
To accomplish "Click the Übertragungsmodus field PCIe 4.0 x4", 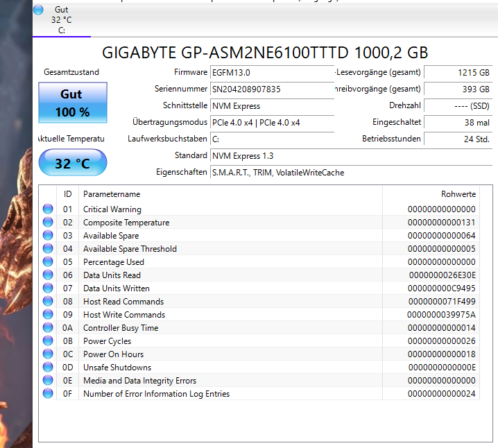I will click(272, 123).
